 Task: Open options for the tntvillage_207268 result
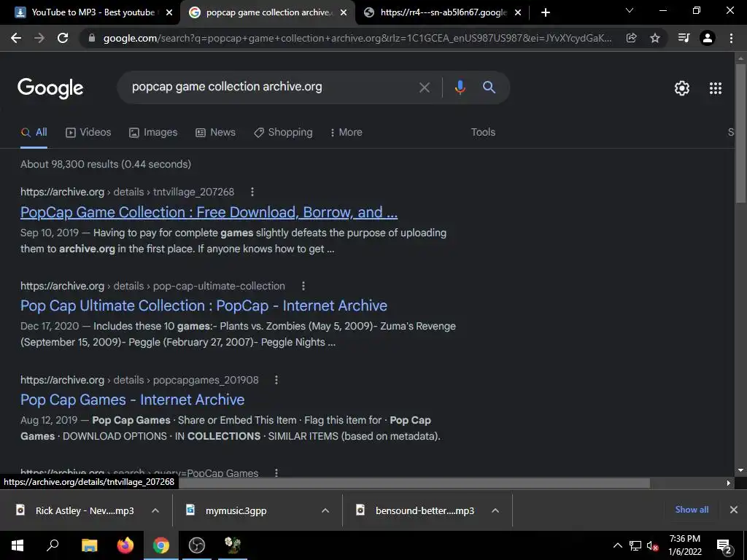pos(252,192)
